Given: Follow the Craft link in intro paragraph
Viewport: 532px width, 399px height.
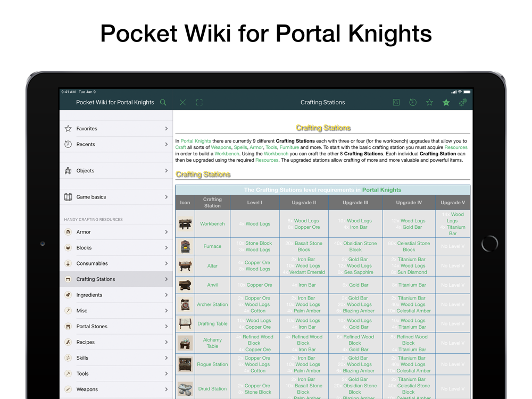Looking at the screenshot, I should (x=180, y=147).
